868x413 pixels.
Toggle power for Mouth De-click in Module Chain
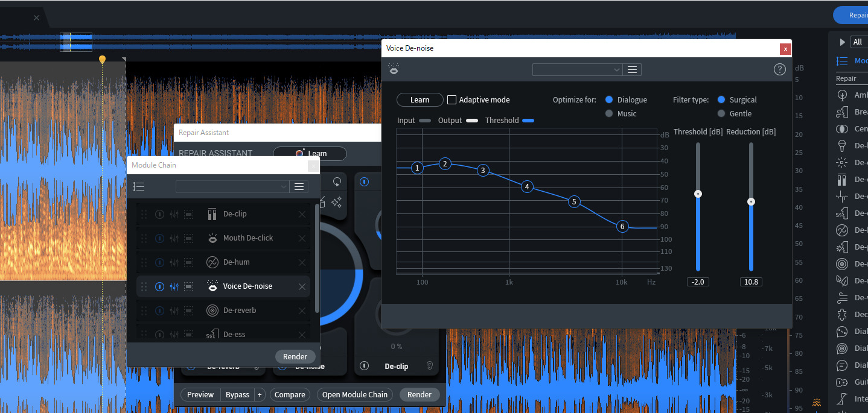(159, 238)
